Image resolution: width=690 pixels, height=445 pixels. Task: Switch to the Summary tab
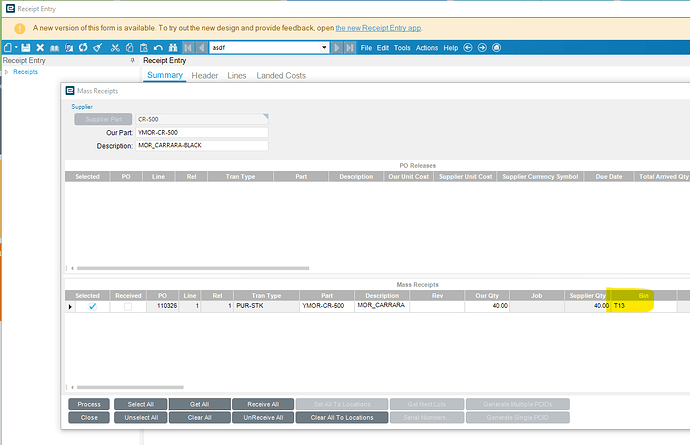[165, 75]
